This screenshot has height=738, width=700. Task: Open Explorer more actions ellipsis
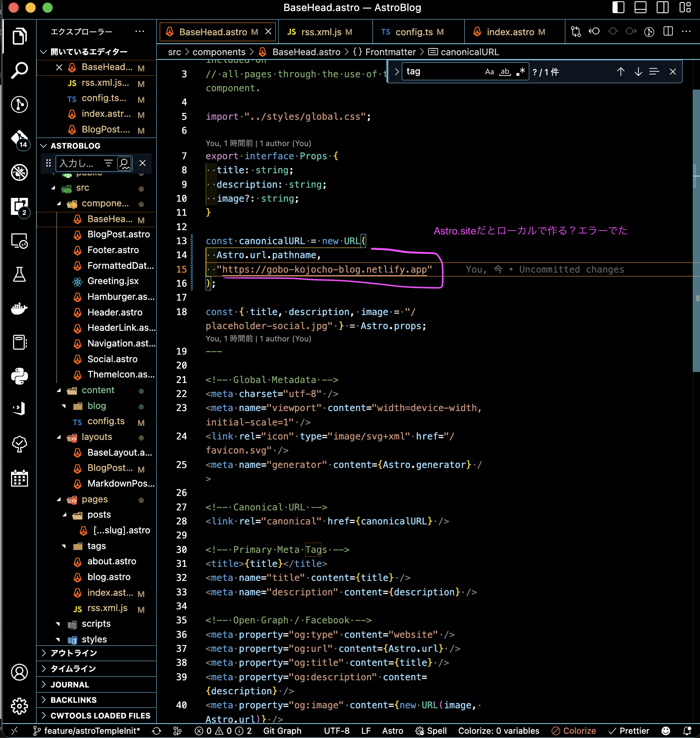140,31
